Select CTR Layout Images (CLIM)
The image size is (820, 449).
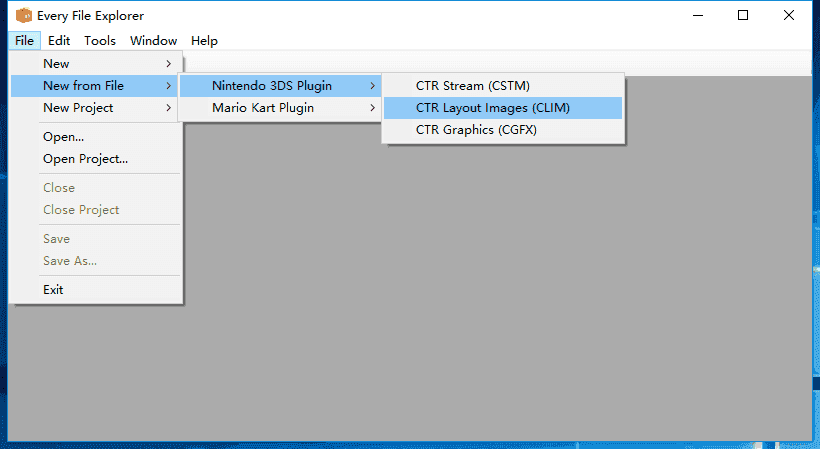[x=503, y=108]
